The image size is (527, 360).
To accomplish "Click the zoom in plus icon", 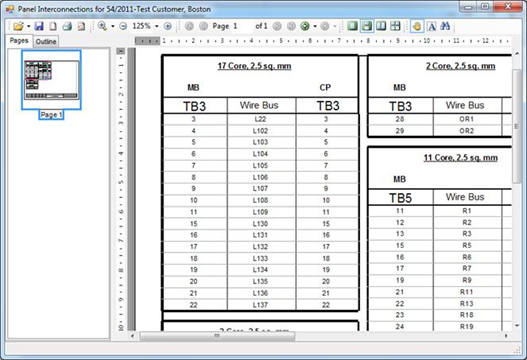I will coord(167,26).
